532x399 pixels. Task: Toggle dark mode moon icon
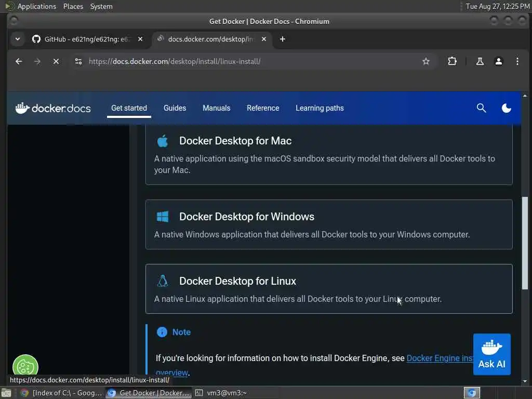click(x=506, y=108)
